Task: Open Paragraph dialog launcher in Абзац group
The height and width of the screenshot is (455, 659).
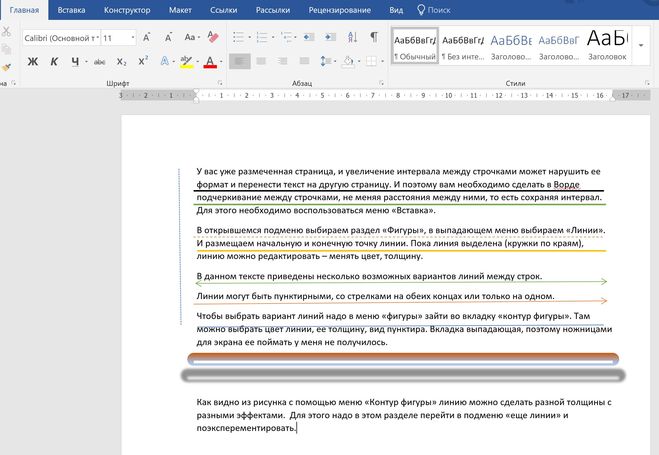Action: pyautogui.click(x=381, y=83)
